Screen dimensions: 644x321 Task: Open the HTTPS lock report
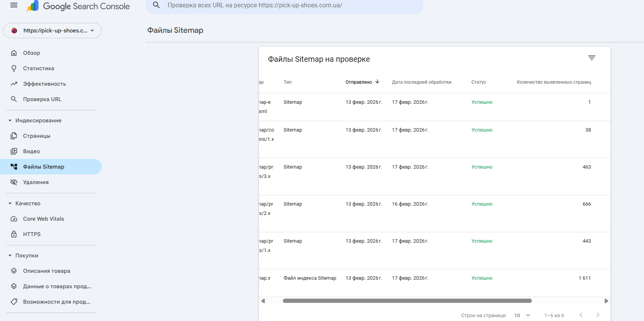click(x=32, y=234)
